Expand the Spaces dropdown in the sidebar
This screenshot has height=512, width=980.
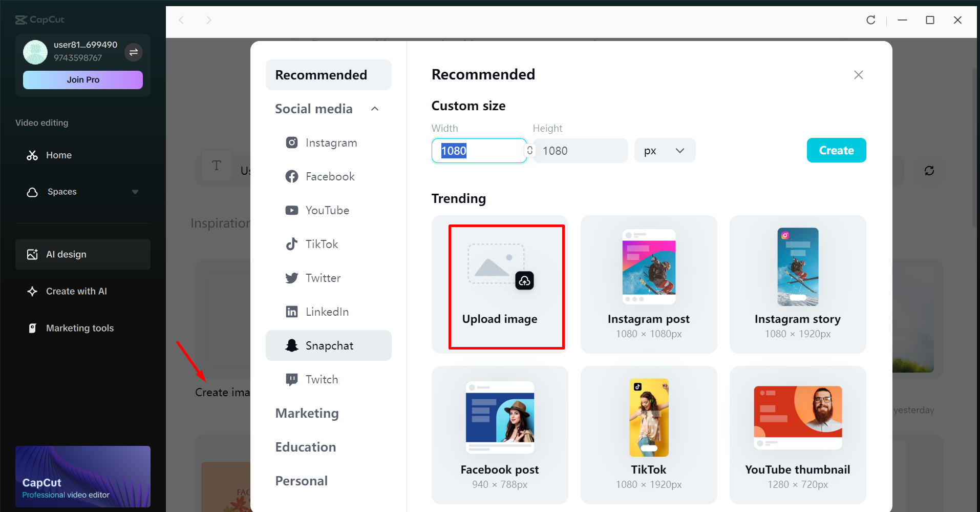tap(135, 192)
